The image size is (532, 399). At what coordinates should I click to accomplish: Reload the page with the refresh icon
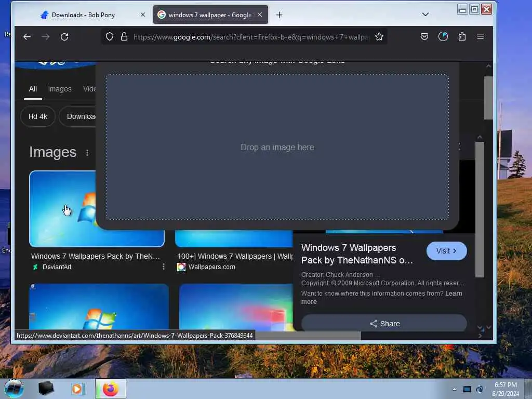click(x=64, y=37)
